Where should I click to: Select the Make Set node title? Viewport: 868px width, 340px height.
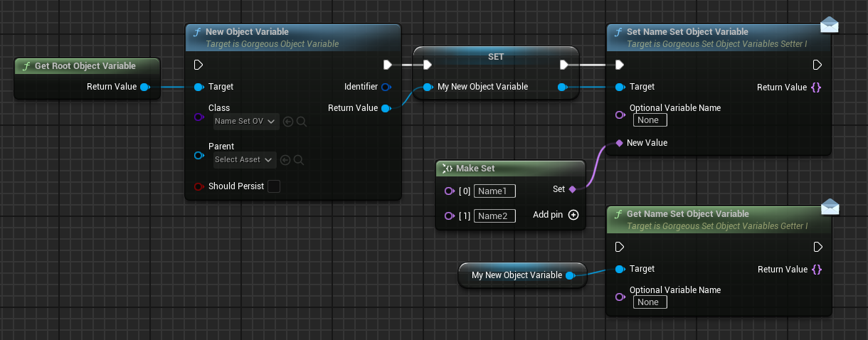pyautogui.click(x=475, y=169)
